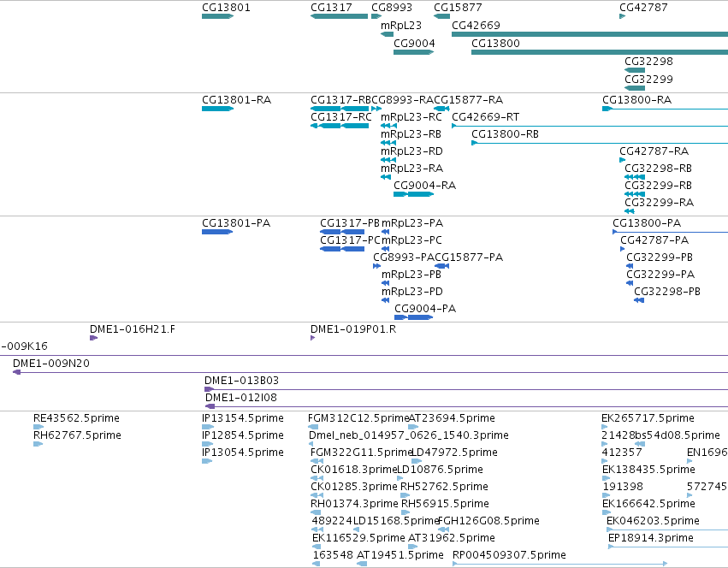
Task: Click the CG32298-RB transcript label
Action: pos(658,169)
